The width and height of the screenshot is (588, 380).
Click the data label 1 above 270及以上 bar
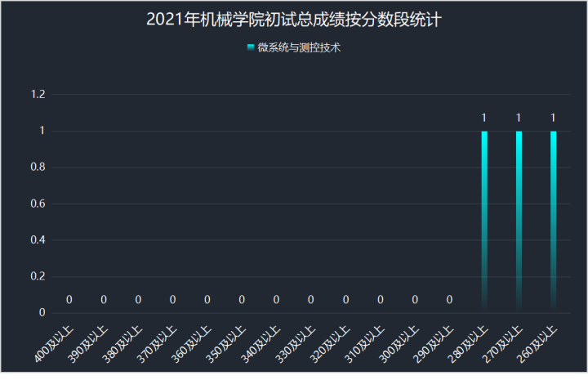click(x=519, y=118)
